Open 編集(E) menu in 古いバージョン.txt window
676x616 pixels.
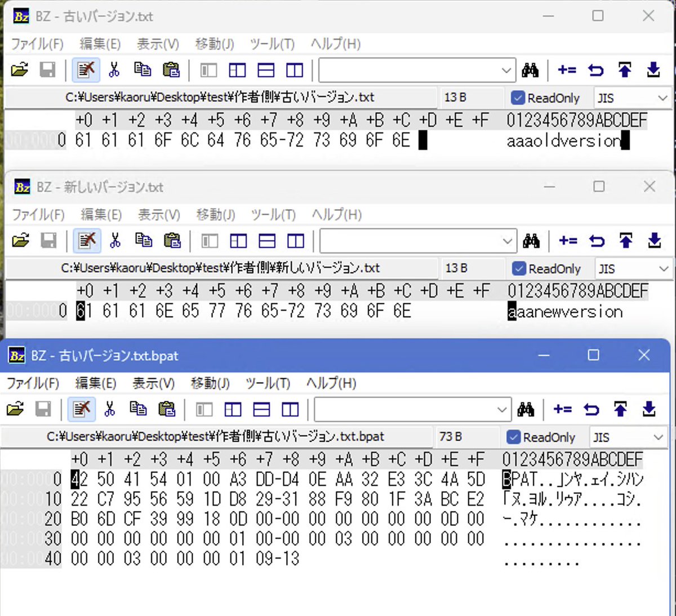click(100, 44)
